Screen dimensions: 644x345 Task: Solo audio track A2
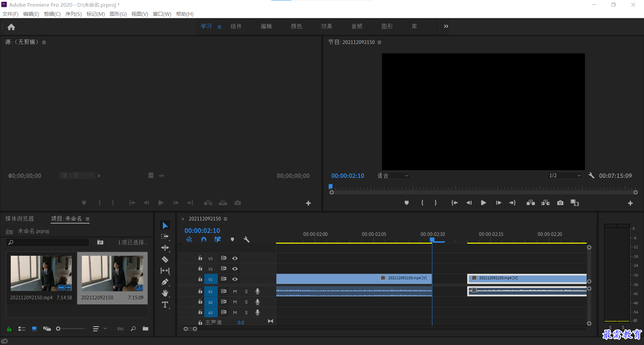[246, 302]
